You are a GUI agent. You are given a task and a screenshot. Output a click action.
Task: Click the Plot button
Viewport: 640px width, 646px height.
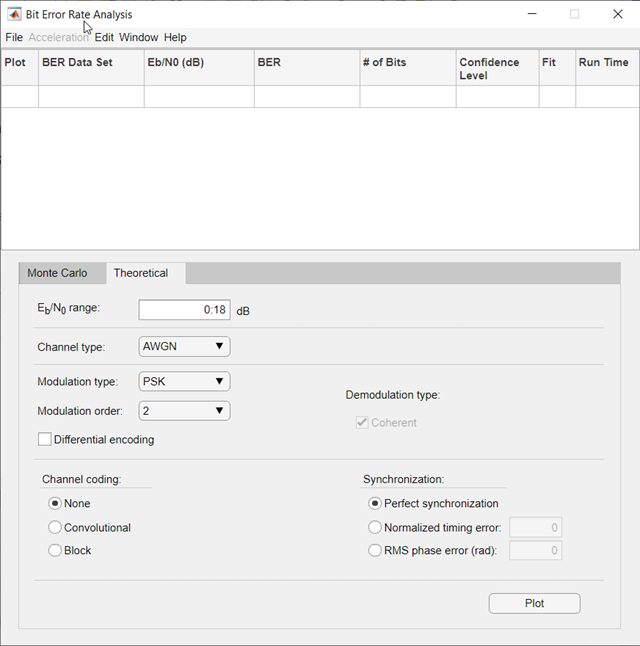tap(534, 603)
